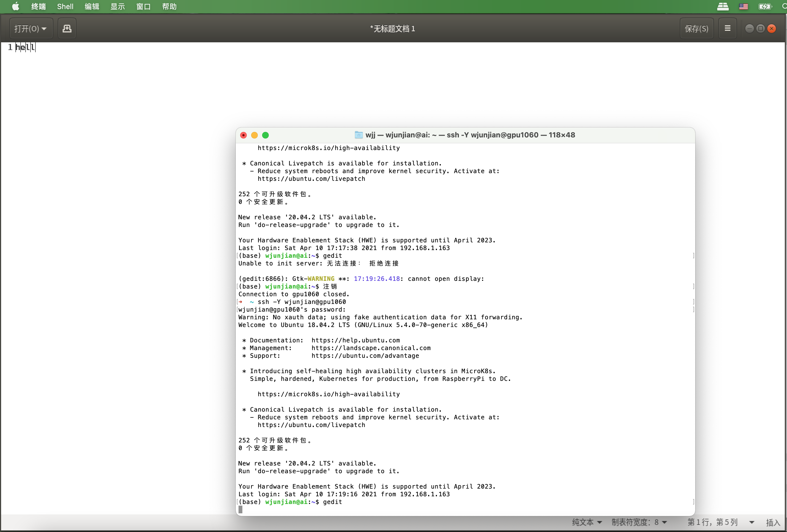Click the folder icon in terminal title
787x532 pixels.
[359, 135]
